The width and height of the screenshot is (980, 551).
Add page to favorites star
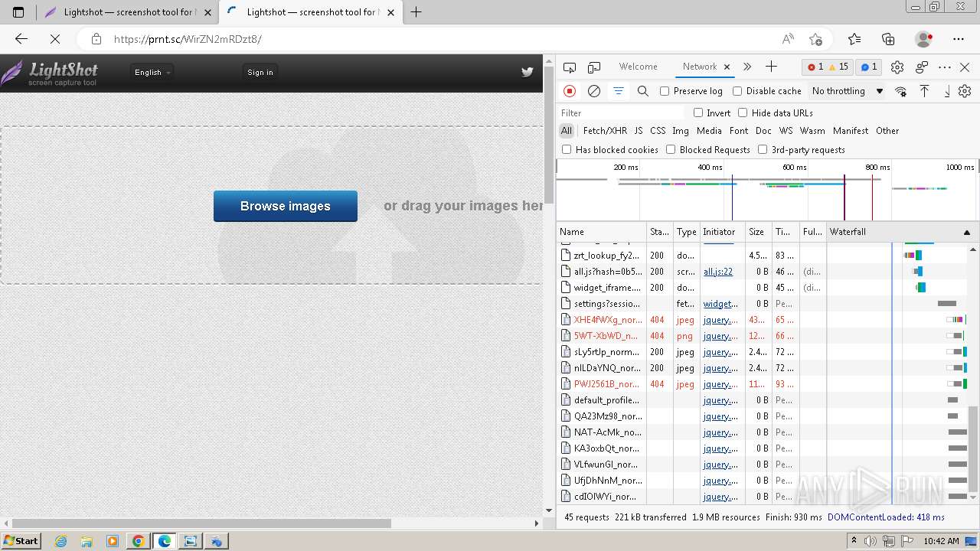click(815, 39)
